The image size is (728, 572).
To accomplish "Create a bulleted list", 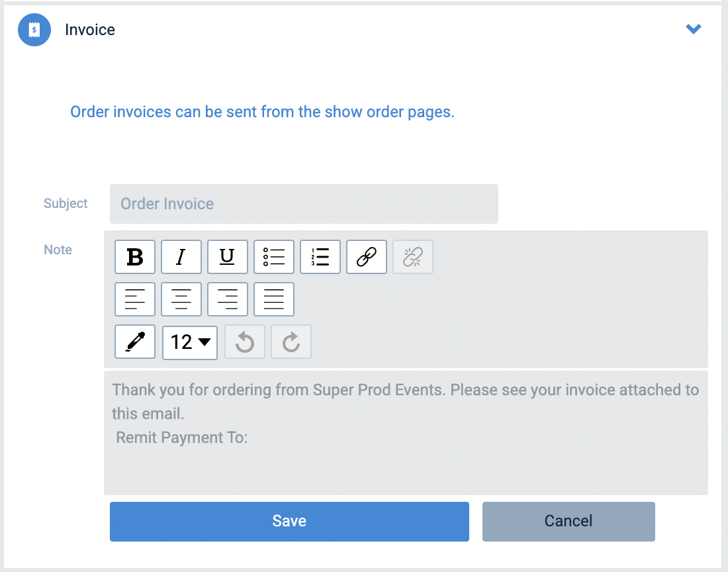I will (x=274, y=257).
